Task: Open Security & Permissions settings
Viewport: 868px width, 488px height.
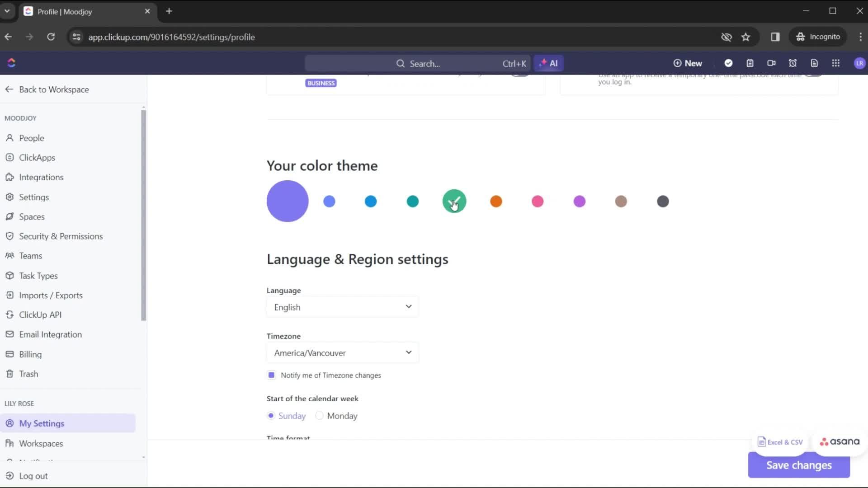Action: pos(61,236)
